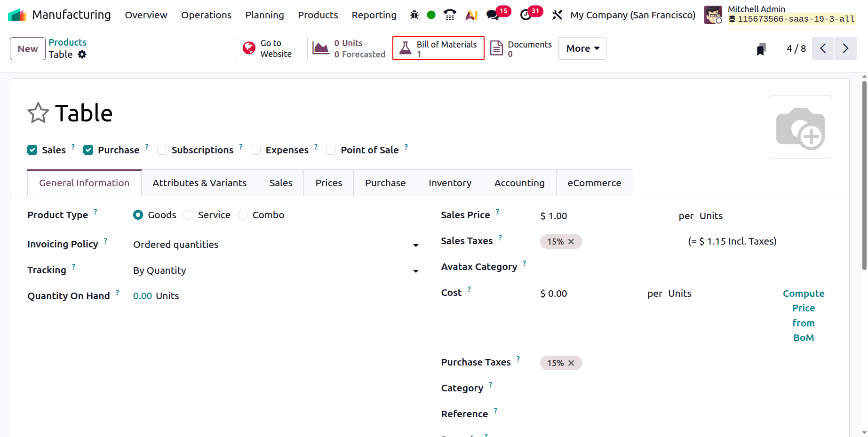Open the Avatax Category field
This screenshot has height=437, width=868.
click(x=686, y=267)
